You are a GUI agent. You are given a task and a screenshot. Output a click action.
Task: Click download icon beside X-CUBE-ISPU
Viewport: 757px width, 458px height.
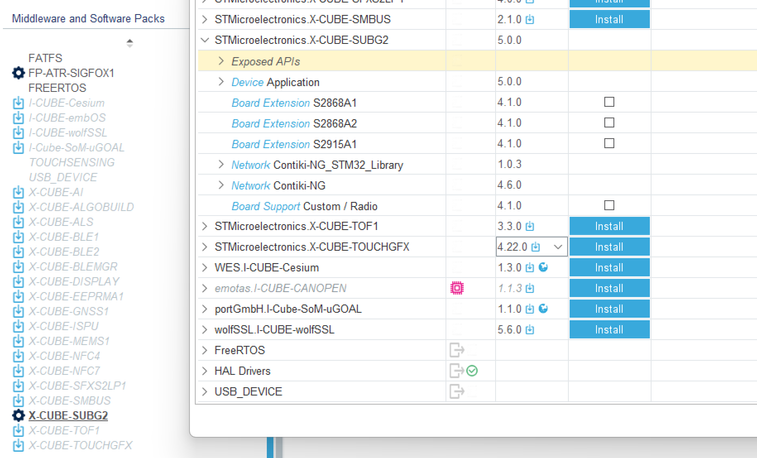tap(18, 326)
